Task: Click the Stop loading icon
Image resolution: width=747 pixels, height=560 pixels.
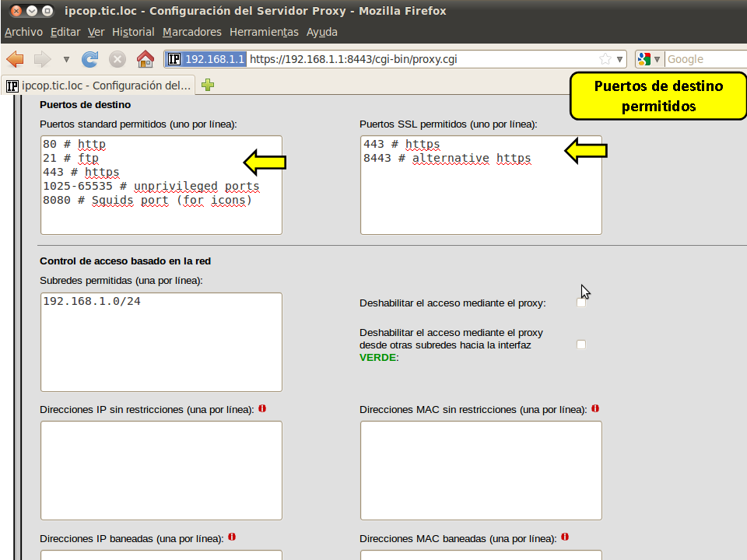Action: [x=117, y=59]
